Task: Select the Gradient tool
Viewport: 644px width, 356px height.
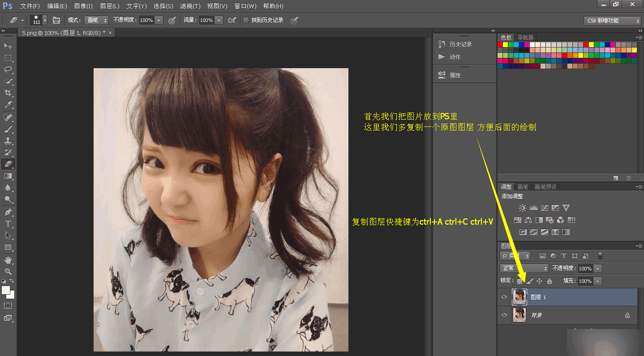Action: click(8, 176)
